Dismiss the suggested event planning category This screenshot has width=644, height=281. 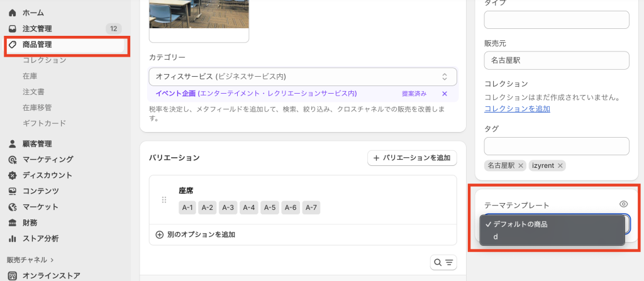445,94
